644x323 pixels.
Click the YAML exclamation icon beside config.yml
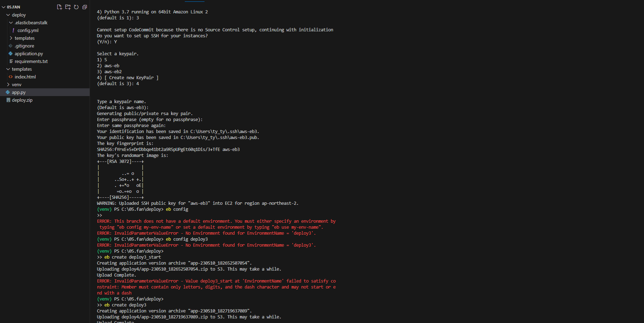click(x=13, y=30)
